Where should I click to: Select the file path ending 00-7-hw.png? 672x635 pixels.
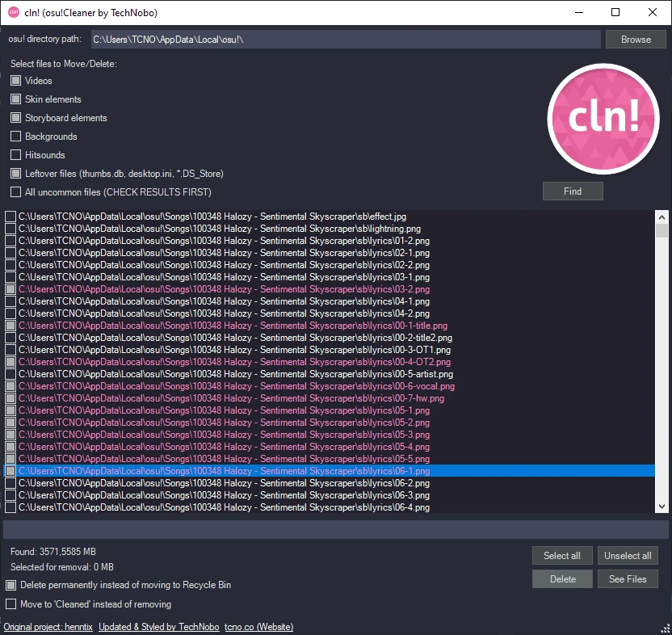click(232, 398)
